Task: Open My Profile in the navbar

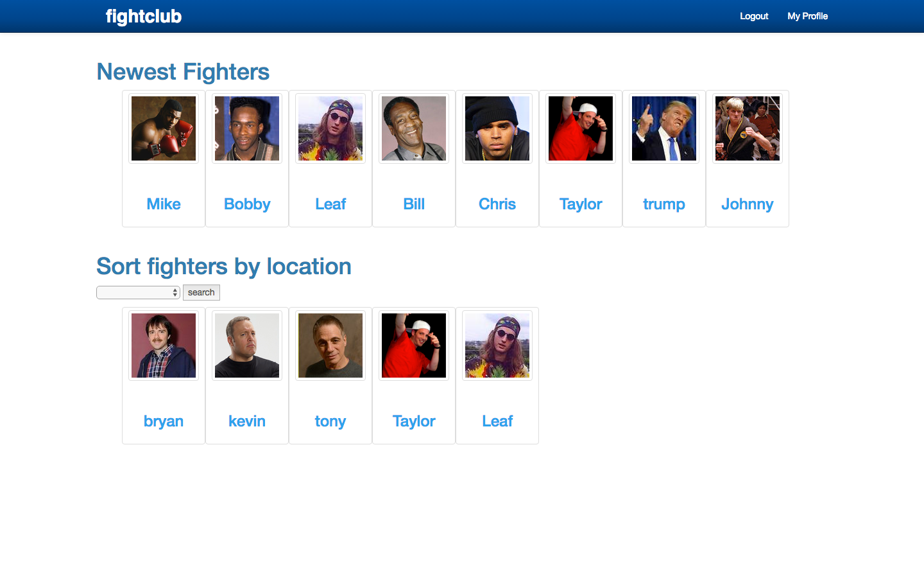Action: 807,16
